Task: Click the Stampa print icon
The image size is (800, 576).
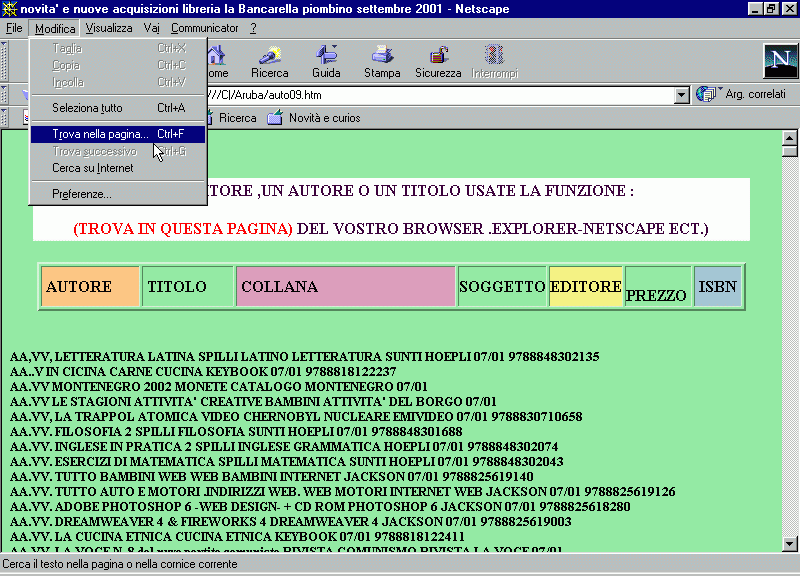Action: tap(382, 61)
